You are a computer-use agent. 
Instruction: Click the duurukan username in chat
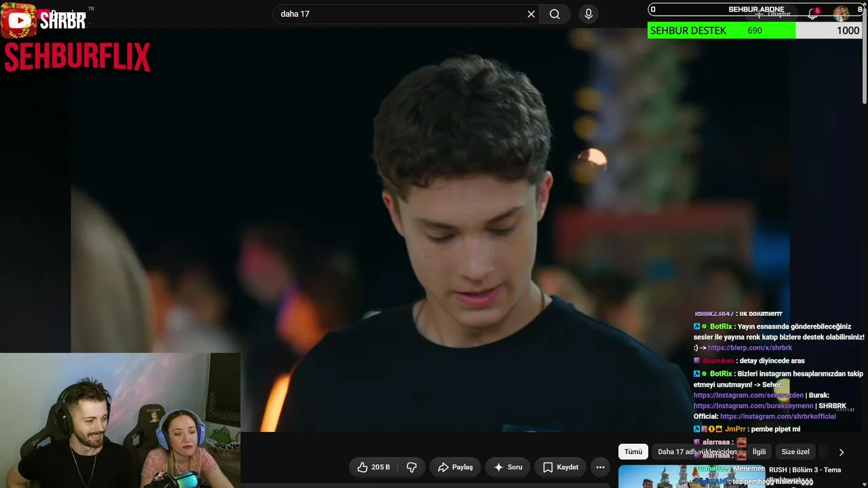tap(718, 361)
